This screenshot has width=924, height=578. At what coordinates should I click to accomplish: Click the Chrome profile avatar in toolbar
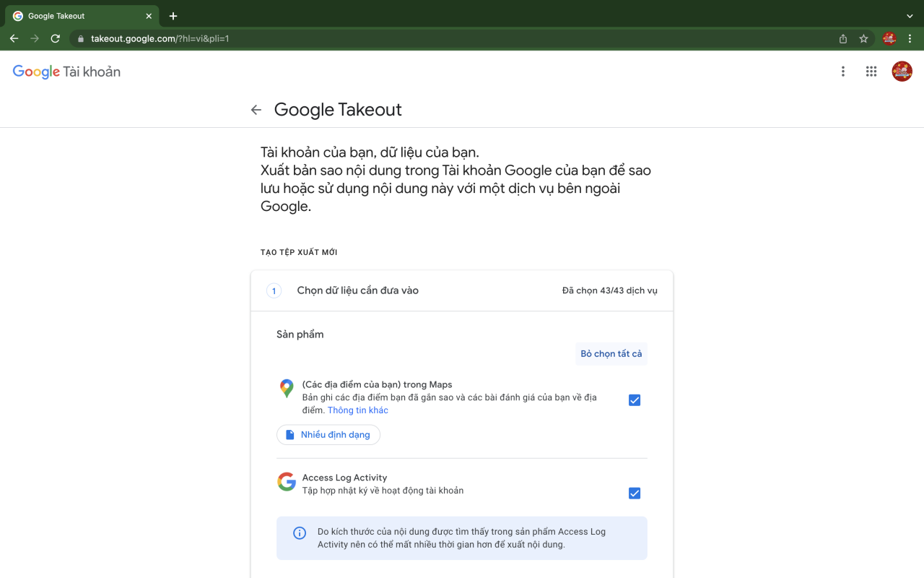889,39
